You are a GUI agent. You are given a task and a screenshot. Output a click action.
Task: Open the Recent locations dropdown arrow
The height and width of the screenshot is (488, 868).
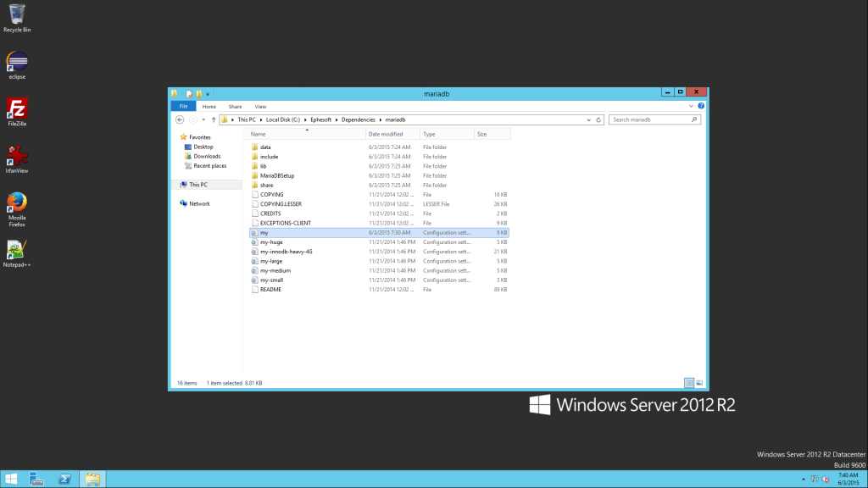click(203, 119)
